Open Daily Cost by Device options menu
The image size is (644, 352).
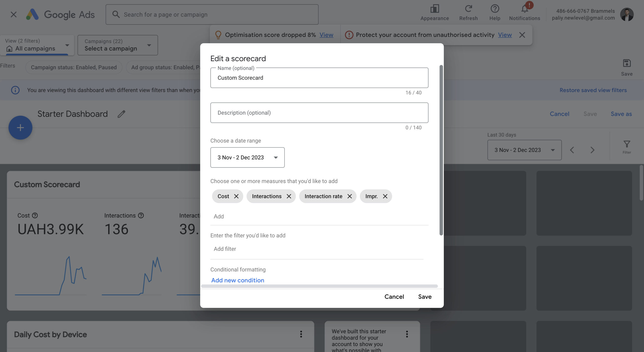pyautogui.click(x=301, y=334)
